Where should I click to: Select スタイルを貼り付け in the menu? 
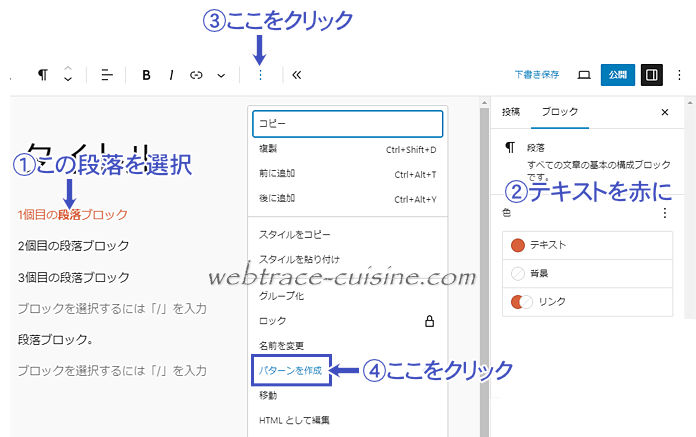[347, 259]
